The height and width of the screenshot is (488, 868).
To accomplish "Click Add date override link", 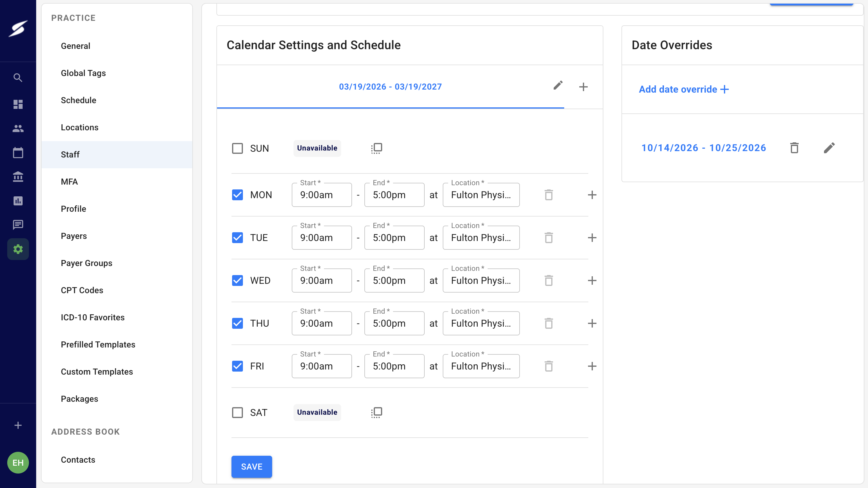I will (684, 89).
